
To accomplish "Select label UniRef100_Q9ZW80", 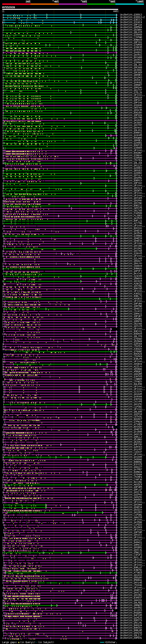I will (x=131, y=30).
